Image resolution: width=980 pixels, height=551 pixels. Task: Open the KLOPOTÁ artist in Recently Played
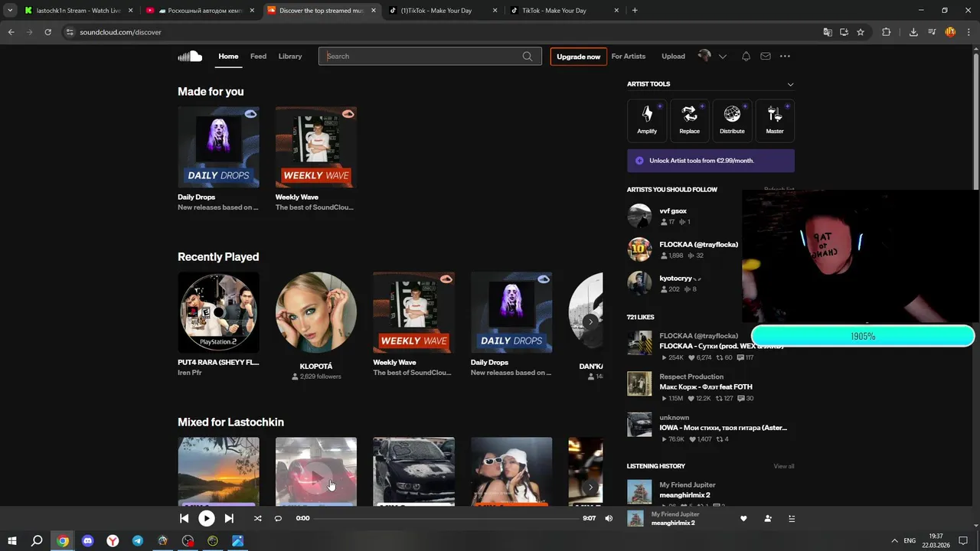[x=316, y=313]
